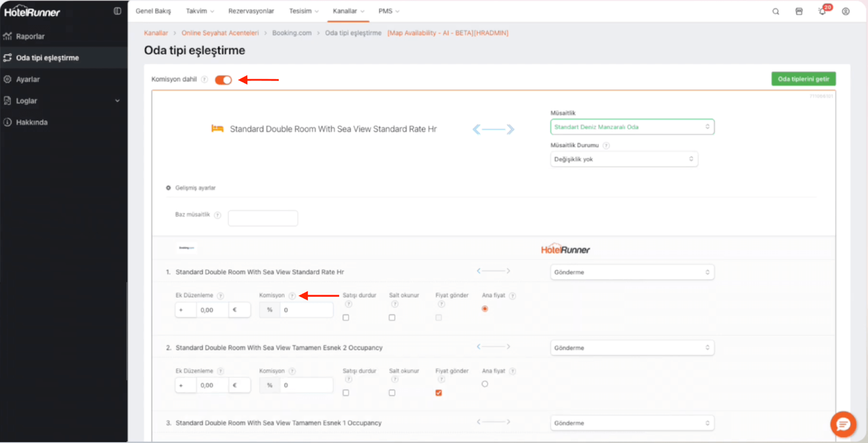Open the notifications bell icon
Screen dimensions: 868x443
click(x=822, y=11)
